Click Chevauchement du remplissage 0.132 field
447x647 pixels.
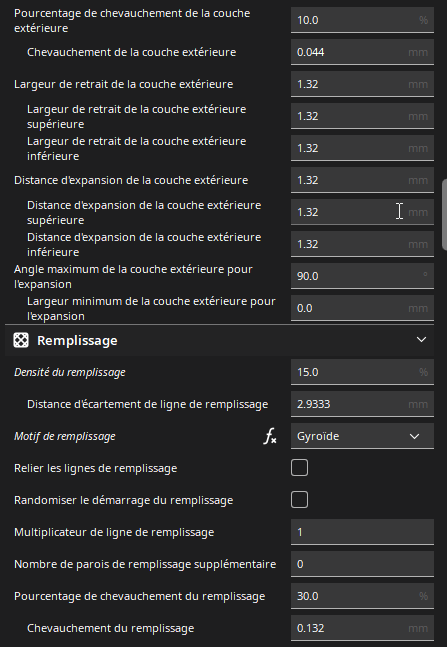click(x=362, y=628)
